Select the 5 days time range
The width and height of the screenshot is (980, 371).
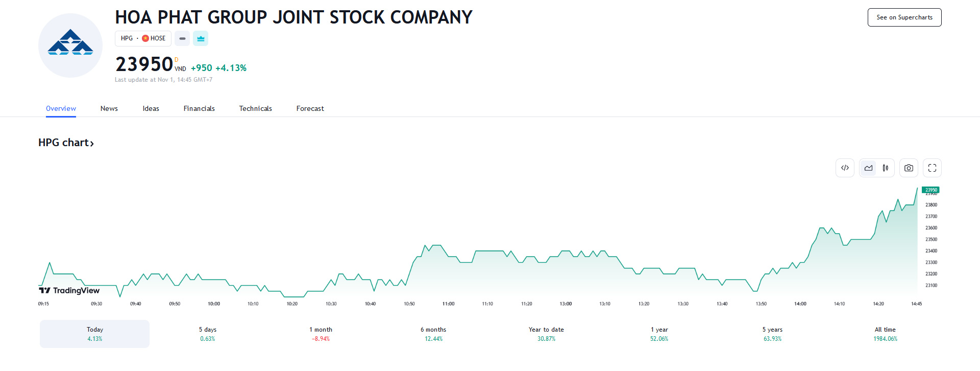(208, 334)
